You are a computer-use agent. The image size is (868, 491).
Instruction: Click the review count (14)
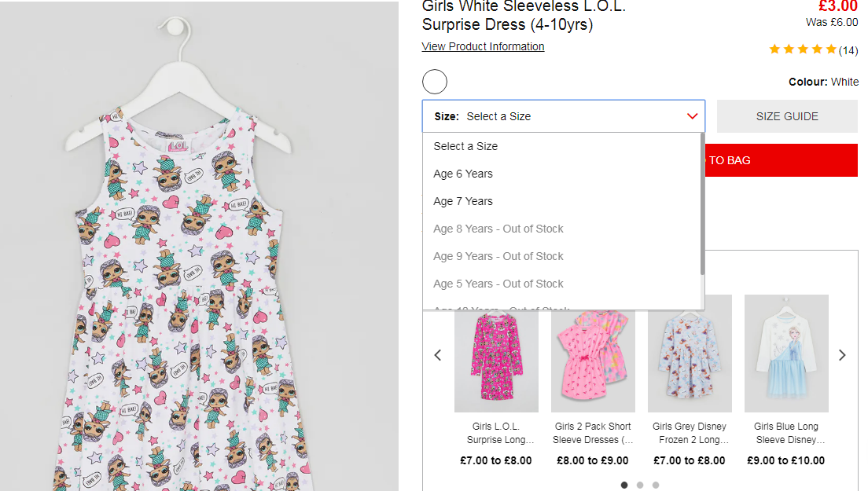pyautogui.click(x=848, y=50)
